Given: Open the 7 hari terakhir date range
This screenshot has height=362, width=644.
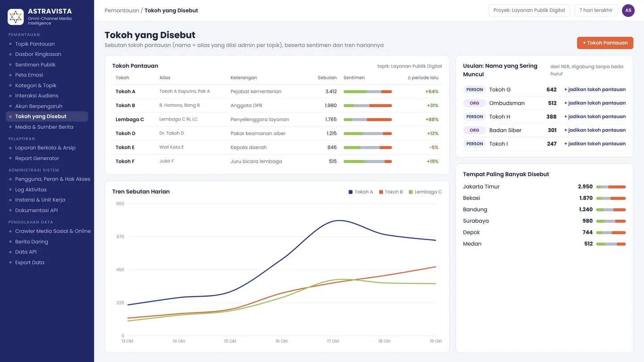Looking at the screenshot, I should (x=596, y=10).
